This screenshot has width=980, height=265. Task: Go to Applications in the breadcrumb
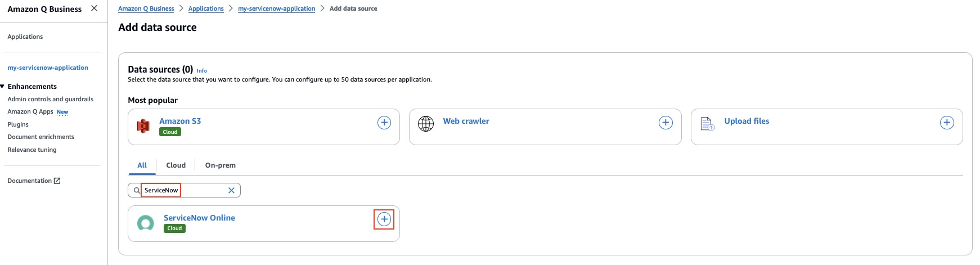206,8
